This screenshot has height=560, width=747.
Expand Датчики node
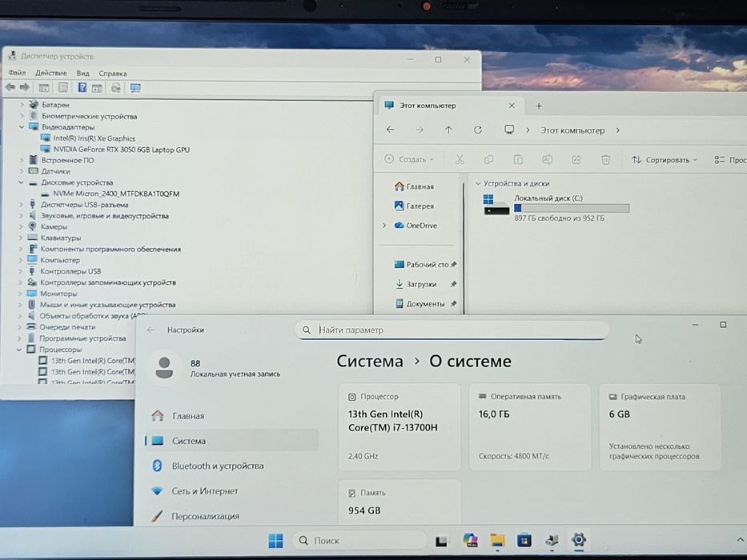(x=22, y=171)
